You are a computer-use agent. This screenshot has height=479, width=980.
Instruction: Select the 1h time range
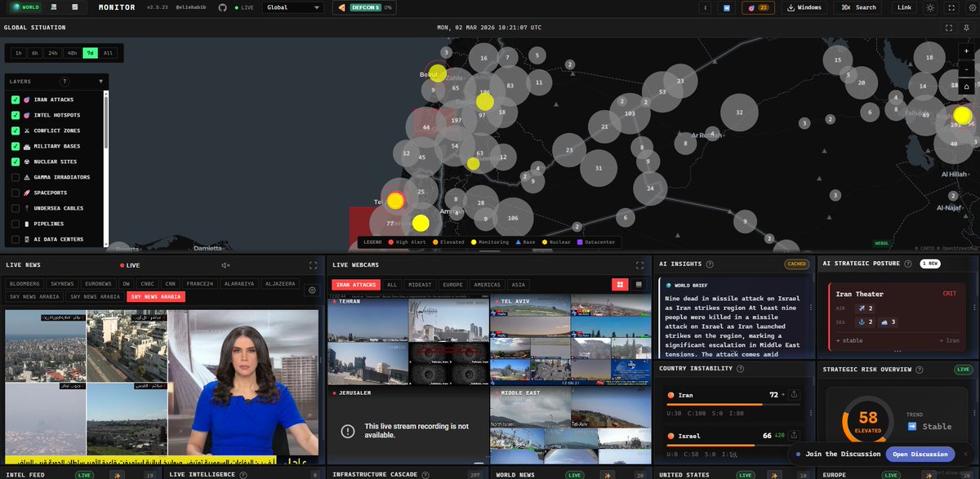click(x=18, y=53)
